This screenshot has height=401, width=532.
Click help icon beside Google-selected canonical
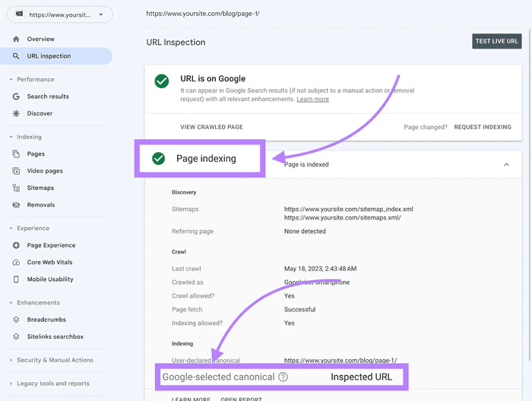point(283,377)
